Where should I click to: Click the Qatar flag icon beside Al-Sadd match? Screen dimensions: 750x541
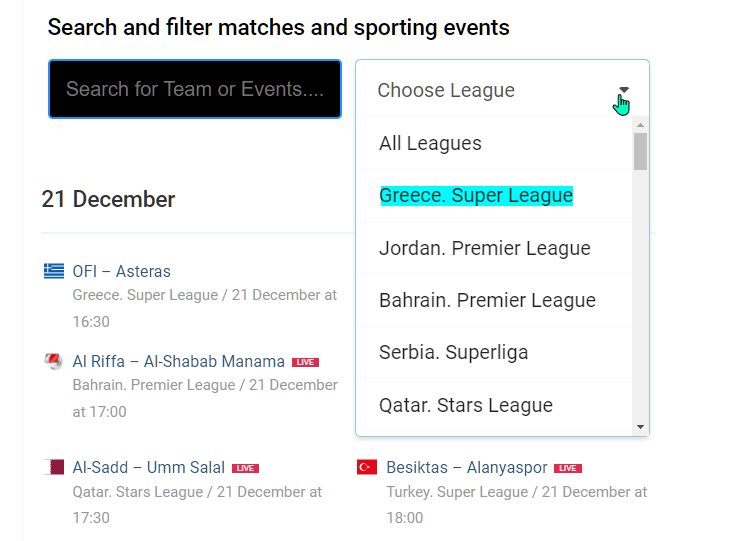[x=54, y=467]
